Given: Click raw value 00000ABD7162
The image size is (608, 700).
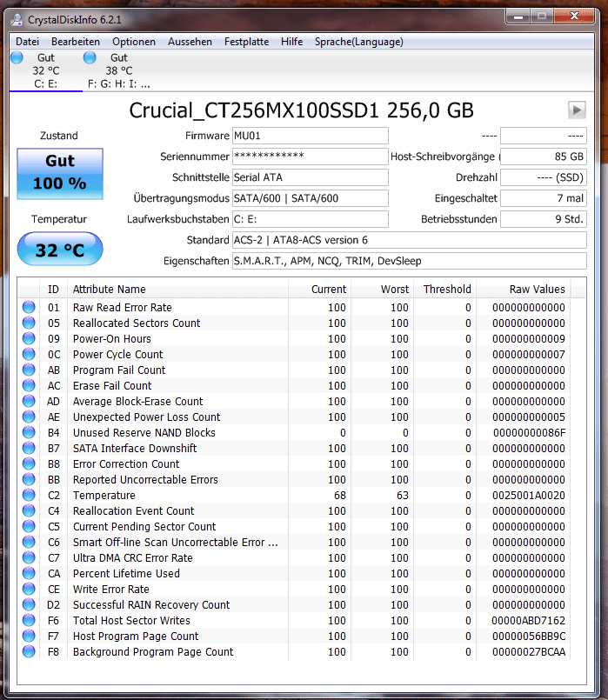Looking at the screenshot, I should pyautogui.click(x=528, y=621).
